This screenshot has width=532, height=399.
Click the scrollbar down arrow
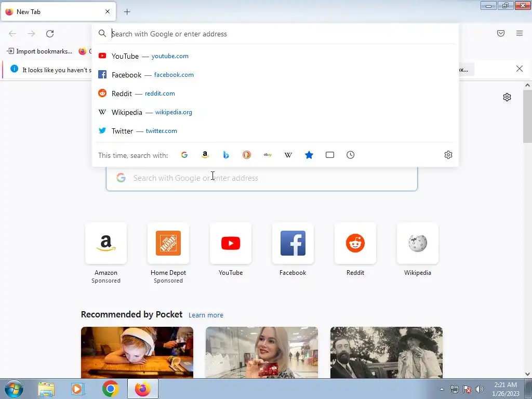[x=527, y=374]
